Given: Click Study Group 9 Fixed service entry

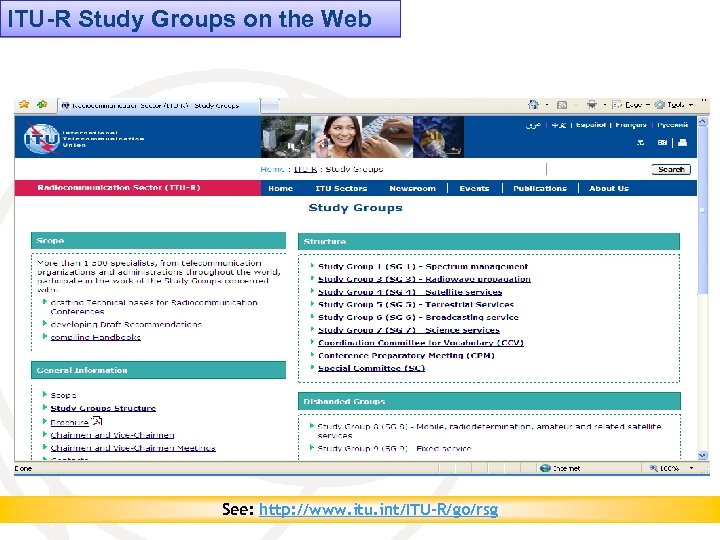Looking at the screenshot, I should click(394, 448).
